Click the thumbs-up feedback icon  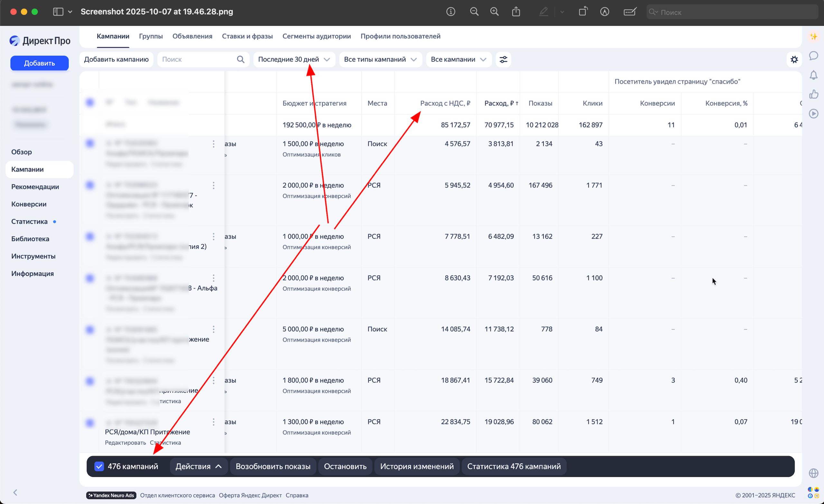814,94
